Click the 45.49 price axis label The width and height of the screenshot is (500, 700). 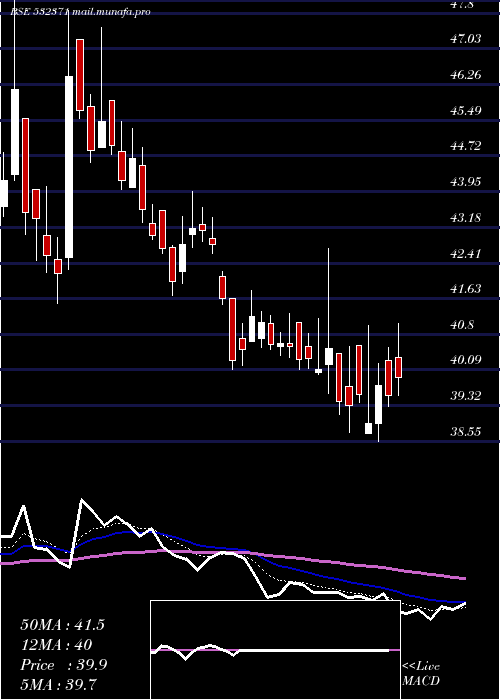[466, 110]
